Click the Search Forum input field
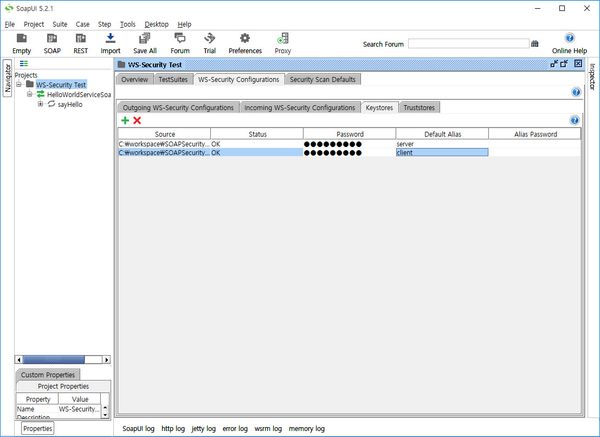The width and height of the screenshot is (600, 437). click(x=467, y=44)
